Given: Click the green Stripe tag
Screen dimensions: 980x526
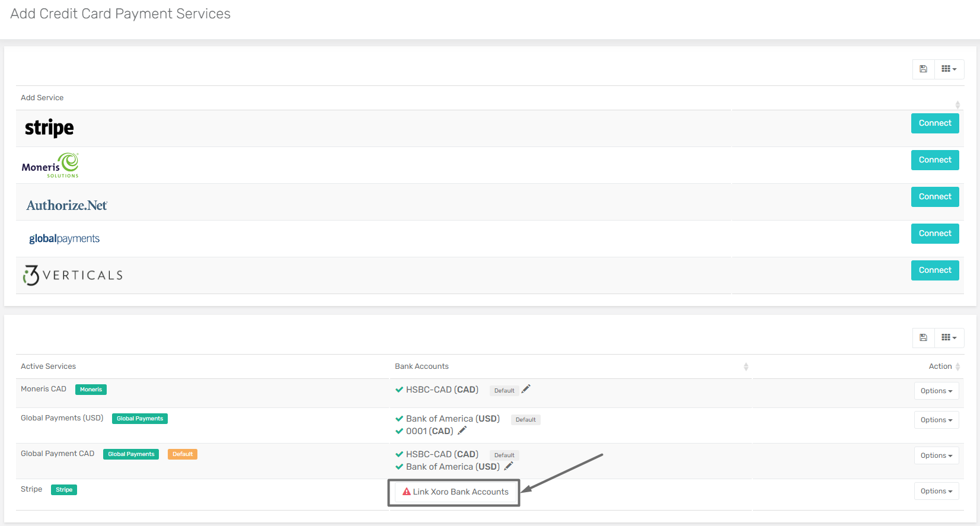Looking at the screenshot, I should click(64, 490).
